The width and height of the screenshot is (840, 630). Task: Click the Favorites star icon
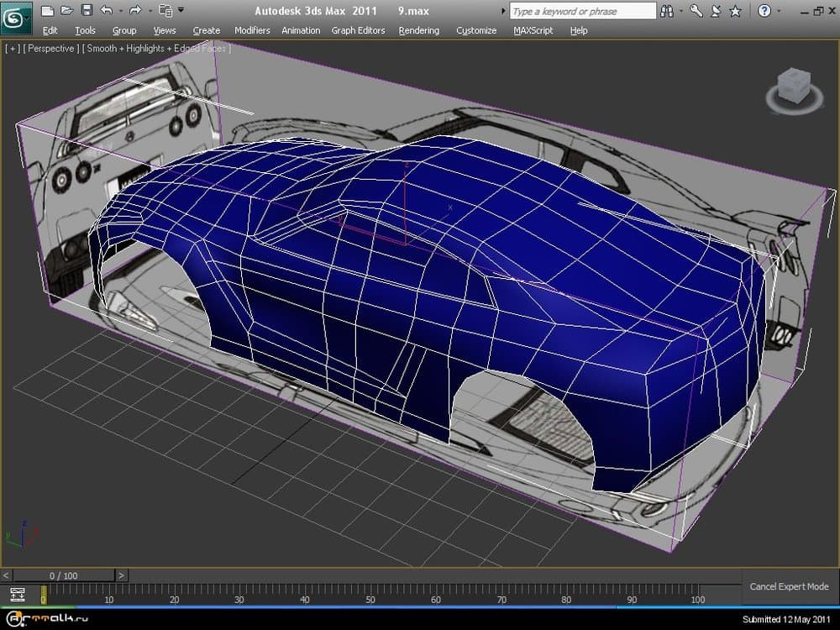[x=735, y=11]
